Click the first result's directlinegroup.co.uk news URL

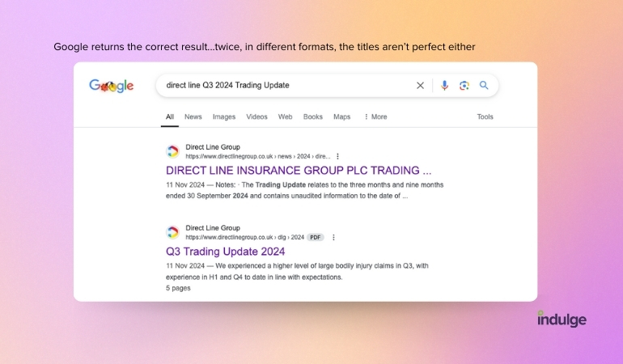coord(258,157)
